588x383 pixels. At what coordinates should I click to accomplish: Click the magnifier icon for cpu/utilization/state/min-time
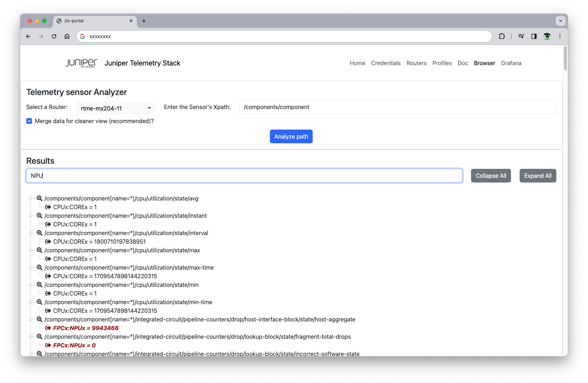[40, 302]
